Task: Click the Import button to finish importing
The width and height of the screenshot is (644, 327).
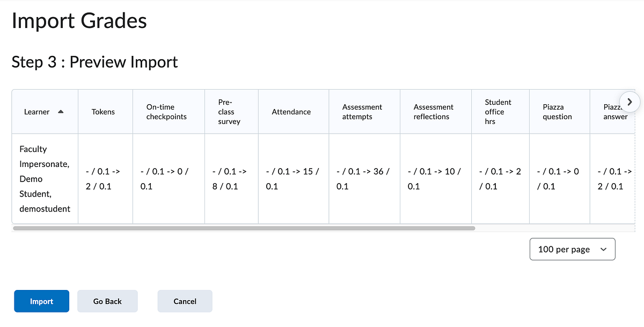Action: [x=41, y=301]
